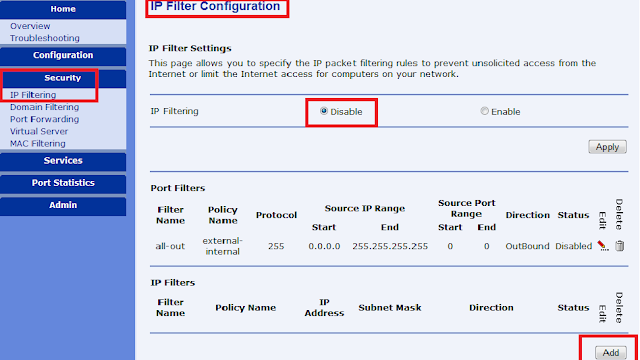Go to the Overview page link
This screenshot has width=640, height=360.
(30, 26)
